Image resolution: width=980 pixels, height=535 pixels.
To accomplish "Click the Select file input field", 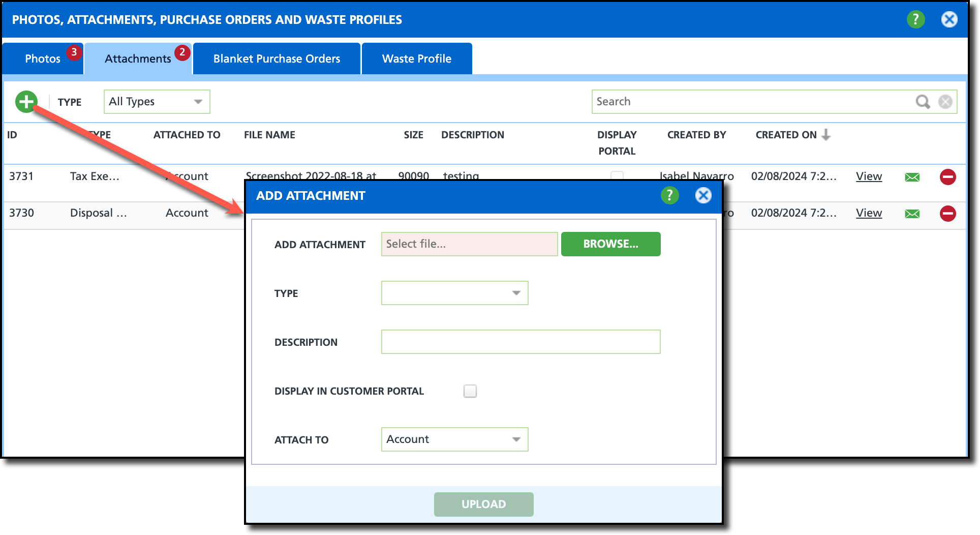I will 469,244.
